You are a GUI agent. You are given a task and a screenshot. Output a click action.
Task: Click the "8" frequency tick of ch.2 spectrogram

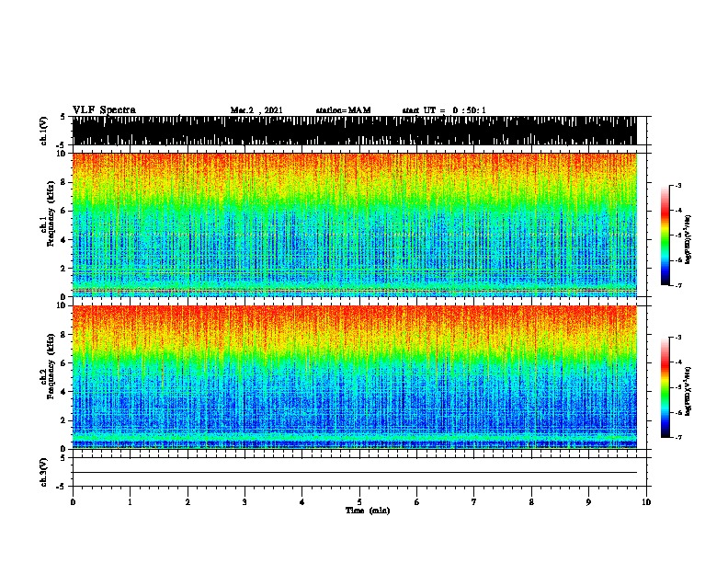coord(64,335)
